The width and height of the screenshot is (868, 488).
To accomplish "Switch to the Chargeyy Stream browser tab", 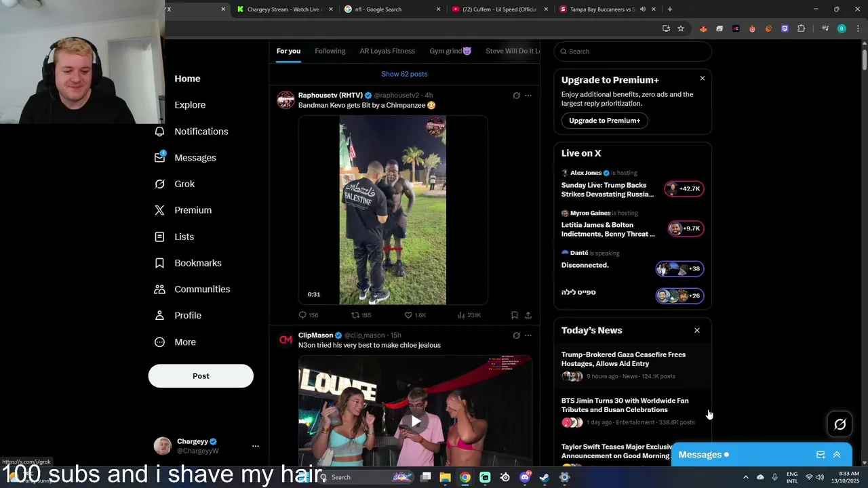I will point(285,9).
